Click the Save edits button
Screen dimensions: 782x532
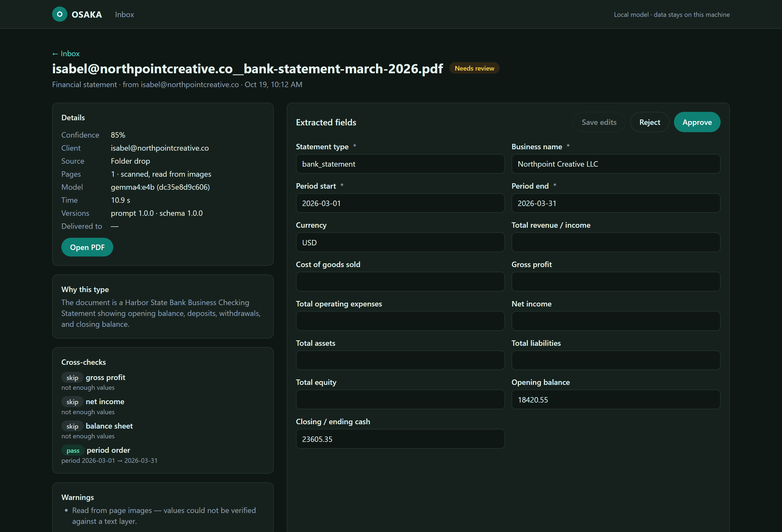[x=599, y=122]
